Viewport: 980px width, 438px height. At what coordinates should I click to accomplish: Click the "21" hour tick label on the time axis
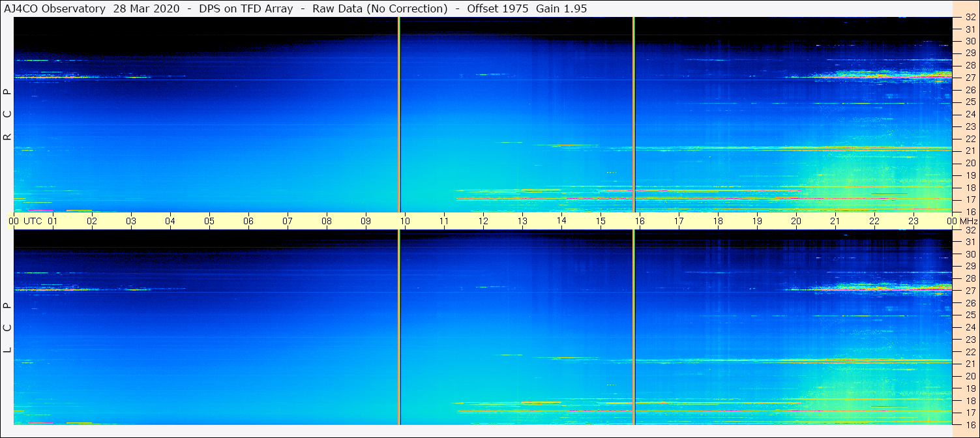pyautogui.click(x=835, y=221)
